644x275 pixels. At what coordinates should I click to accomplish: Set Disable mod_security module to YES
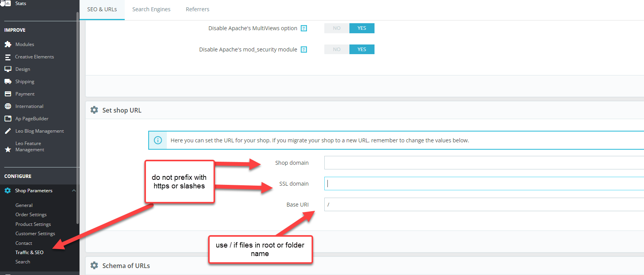362,50
